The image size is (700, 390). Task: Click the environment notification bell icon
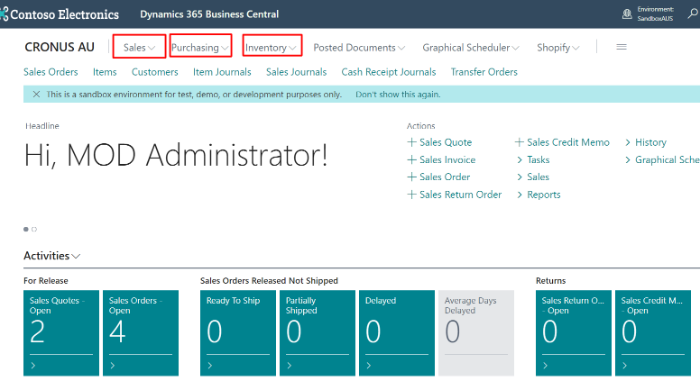[x=627, y=14]
